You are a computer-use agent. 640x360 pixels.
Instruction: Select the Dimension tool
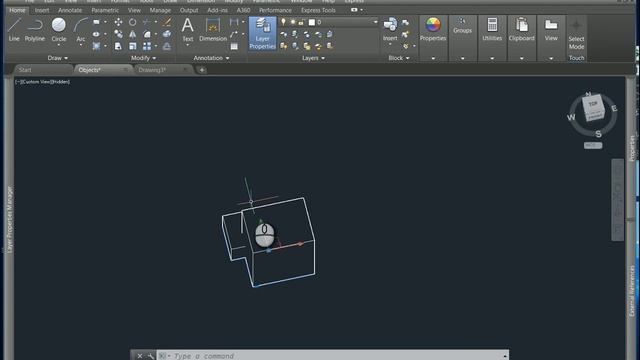coord(213,30)
